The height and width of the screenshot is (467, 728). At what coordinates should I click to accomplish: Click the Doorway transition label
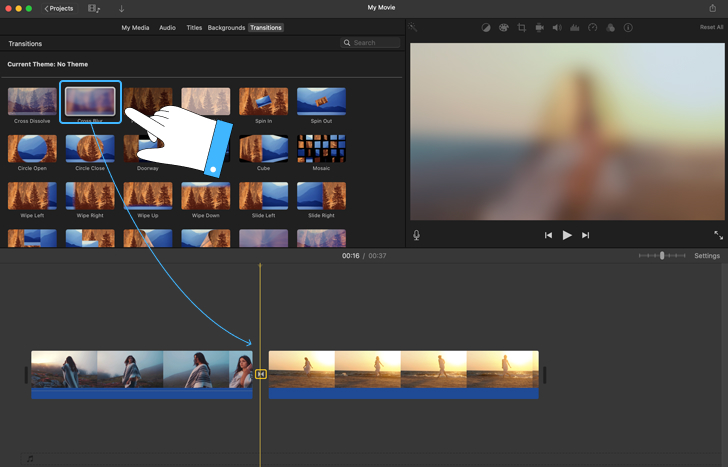pyautogui.click(x=148, y=169)
